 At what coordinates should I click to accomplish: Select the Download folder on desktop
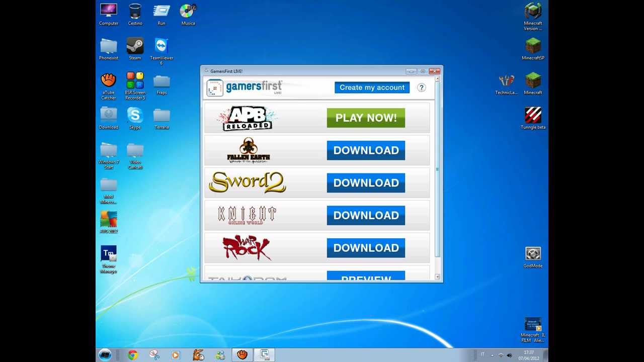[109, 119]
